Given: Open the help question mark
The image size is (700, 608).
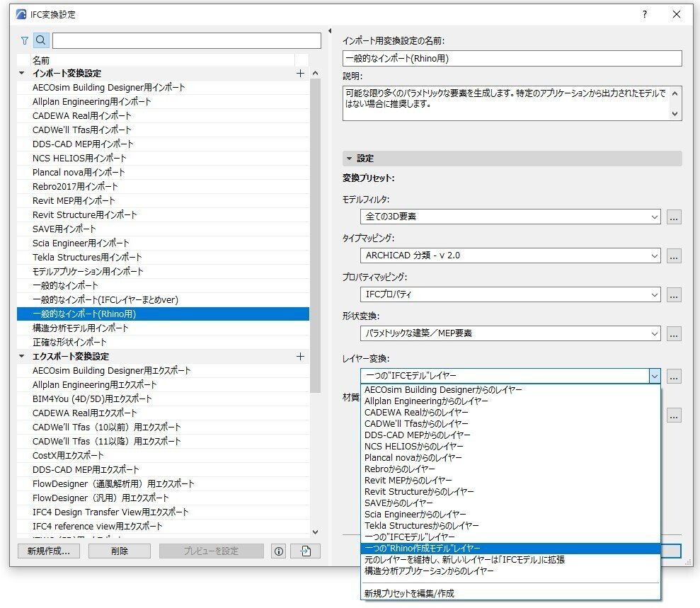Looking at the screenshot, I should tap(645, 14).
